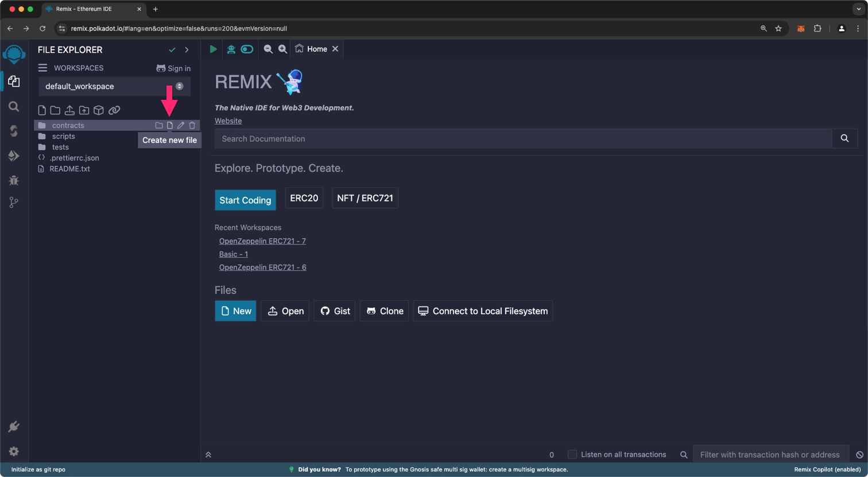Click the Start Coding button
This screenshot has width=868, height=477.
(x=245, y=200)
